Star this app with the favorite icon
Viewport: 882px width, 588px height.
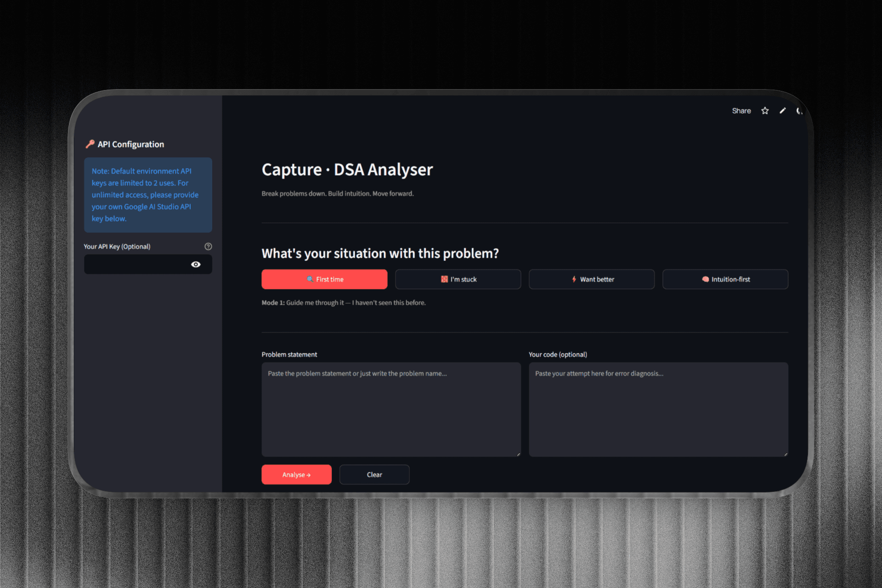pos(765,111)
